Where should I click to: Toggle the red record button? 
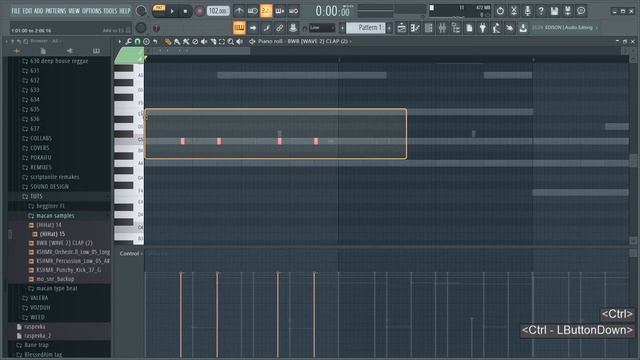tap(200, 11)
